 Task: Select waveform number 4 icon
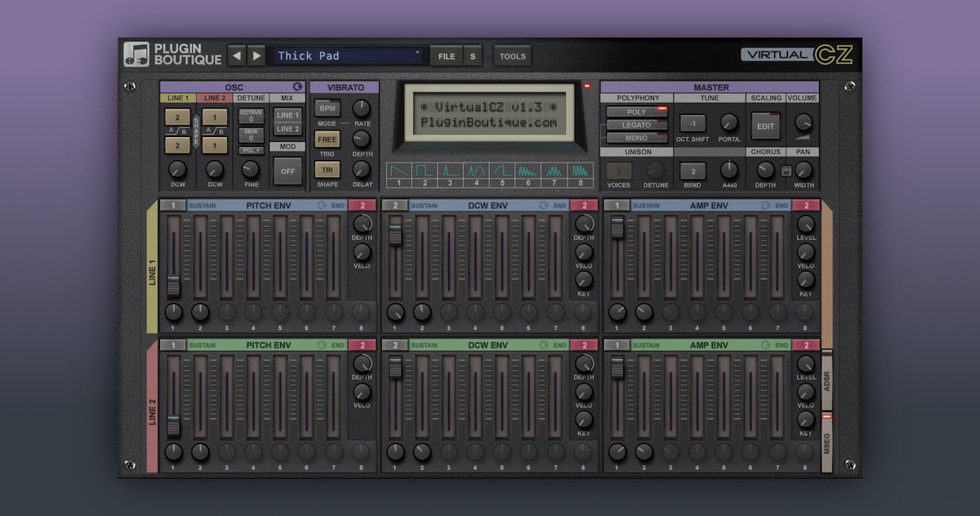pyautogui.click(x=476, y=171)
